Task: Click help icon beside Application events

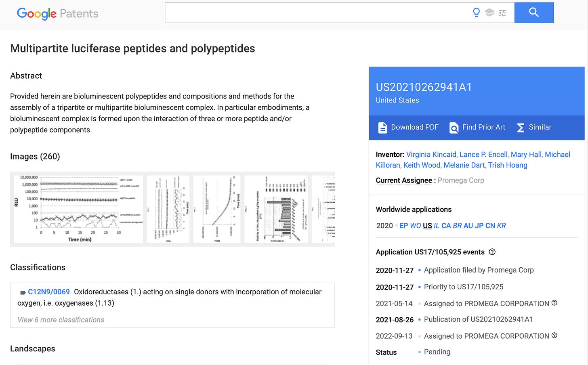Action: click(x=492, y=252)
